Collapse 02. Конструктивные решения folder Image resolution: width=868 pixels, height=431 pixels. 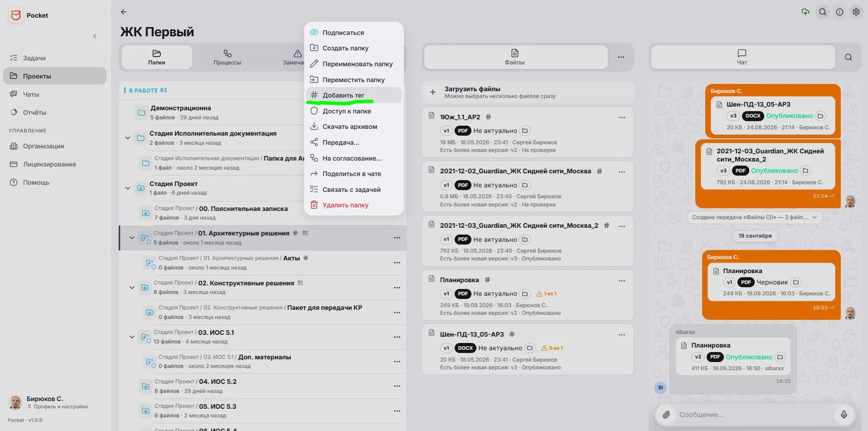(132, 288)
